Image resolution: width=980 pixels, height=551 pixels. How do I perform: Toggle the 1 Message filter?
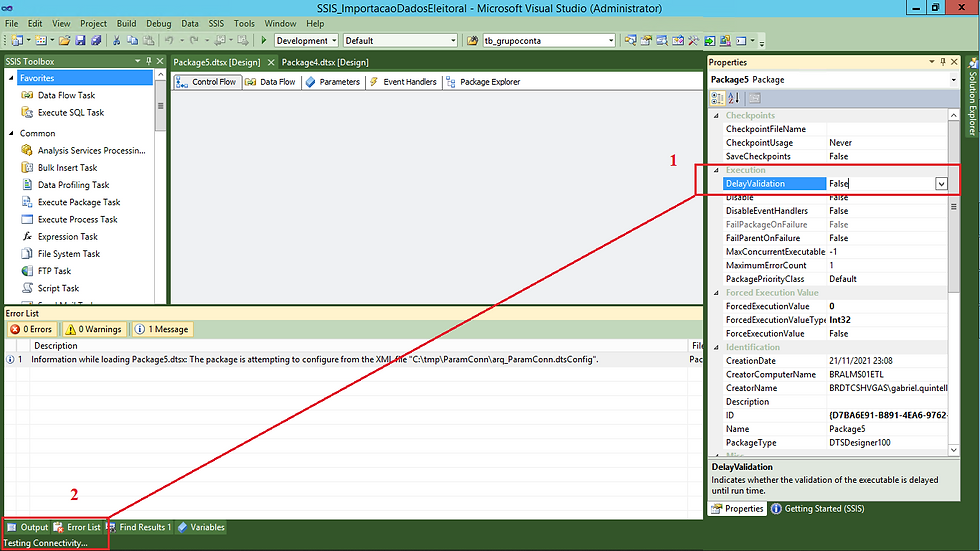(162, 329)
